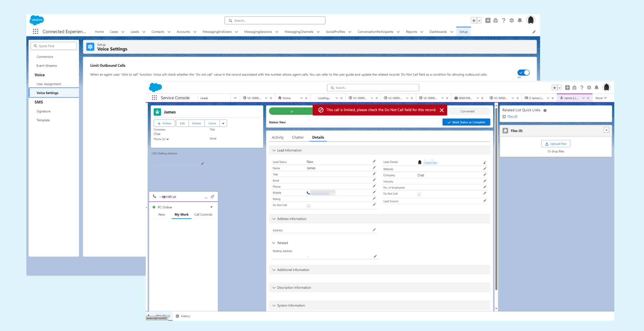Viewport: 644px width, 331px height.
Task: Click the Clone button on James record
Action: click(x=213, y=123)
